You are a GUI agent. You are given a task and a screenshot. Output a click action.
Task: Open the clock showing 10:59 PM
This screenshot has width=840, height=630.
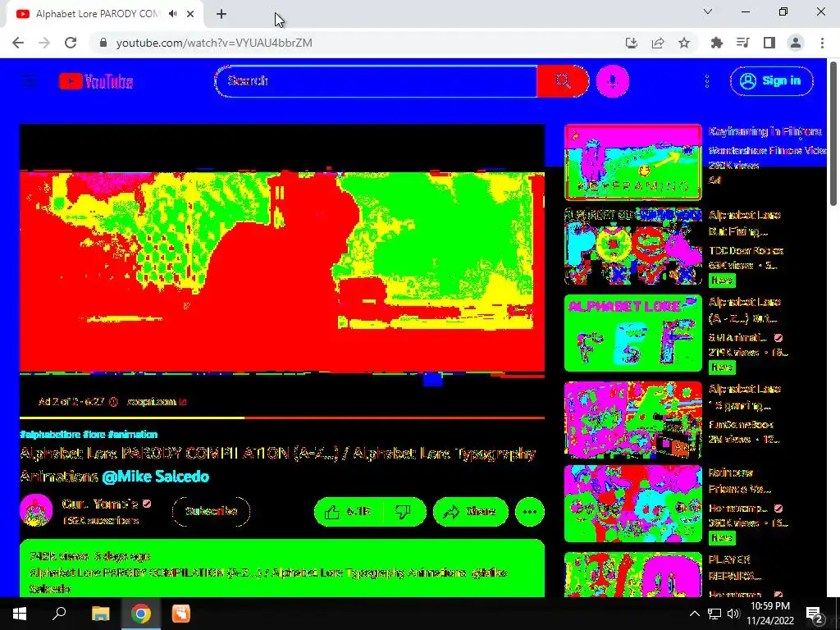[x=769, y=614]
